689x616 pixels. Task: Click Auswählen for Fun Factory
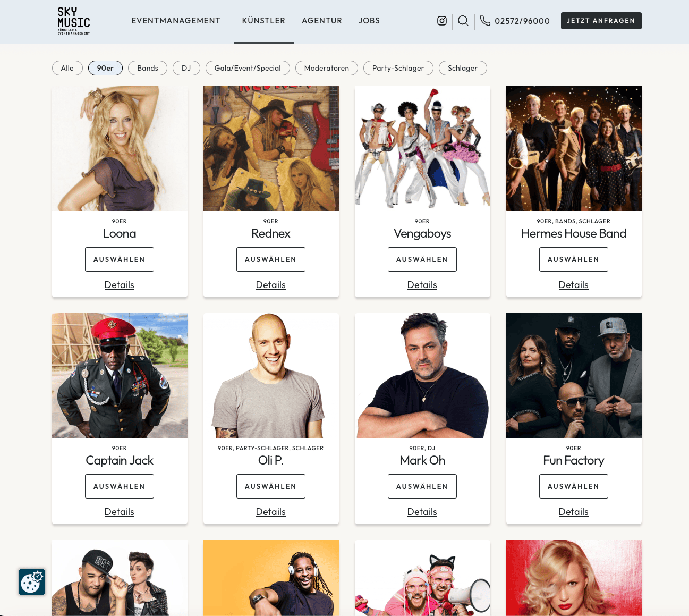574,486
